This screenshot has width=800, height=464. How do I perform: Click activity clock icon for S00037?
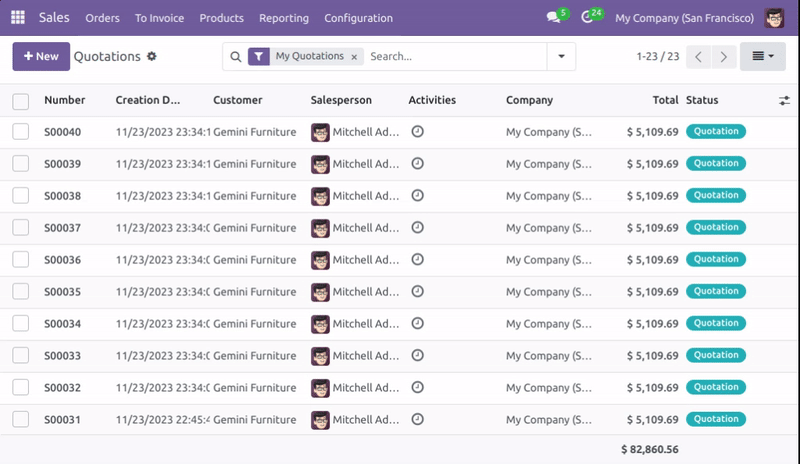tap(417, 227)
